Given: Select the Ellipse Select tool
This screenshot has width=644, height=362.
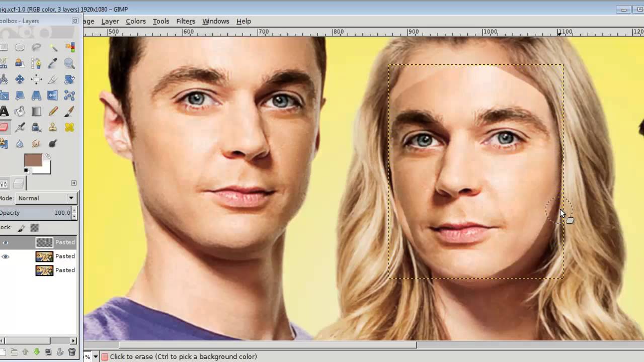Looking at the screenshot, I should 20,47.
